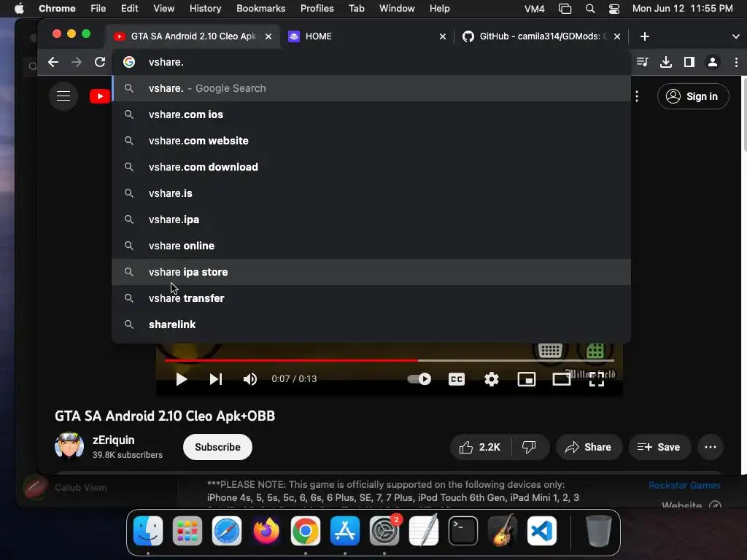
Task: Open the Chrome profile avatar icon
Action: [x=713, y=62]
